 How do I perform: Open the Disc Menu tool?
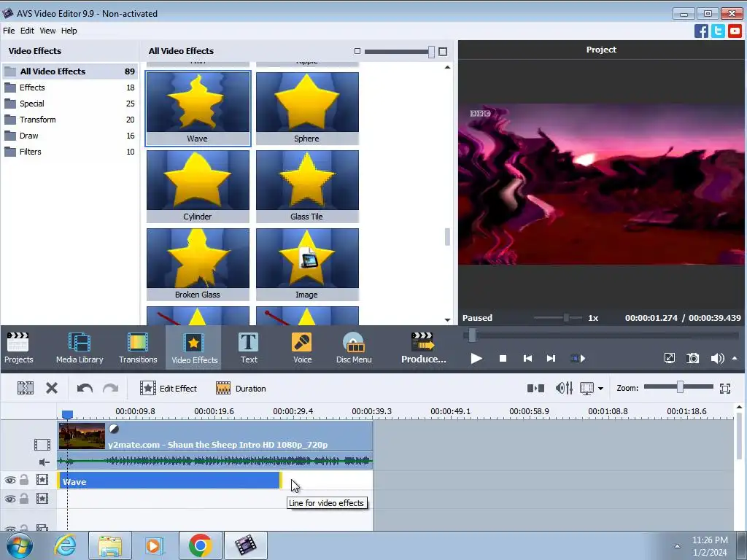[x=354, y=348]
